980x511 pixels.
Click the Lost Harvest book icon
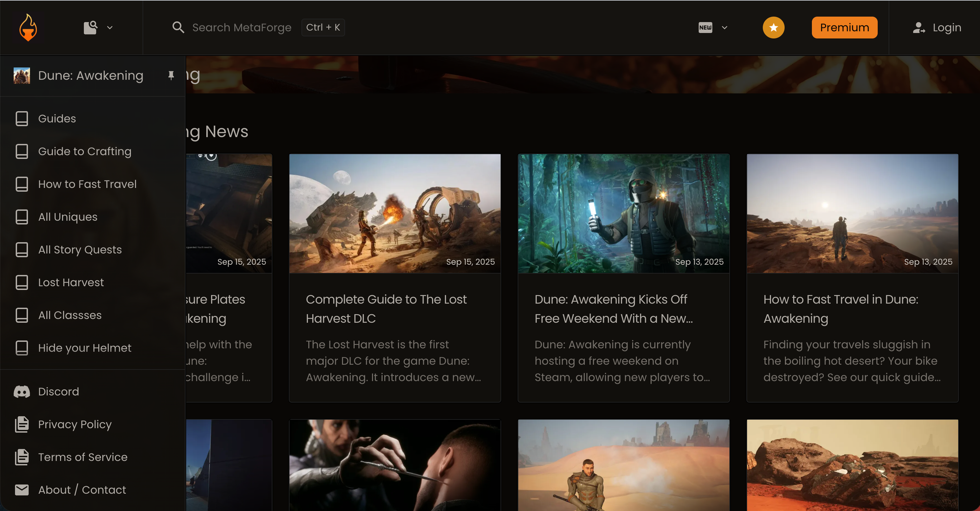point(22,282)
